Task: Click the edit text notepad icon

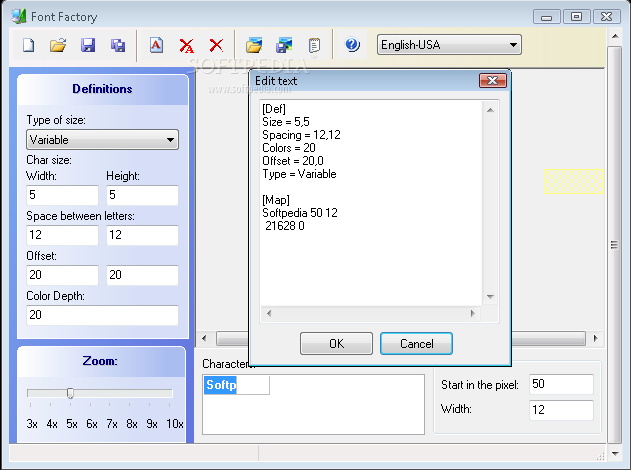Action: (x=314, y=45)
